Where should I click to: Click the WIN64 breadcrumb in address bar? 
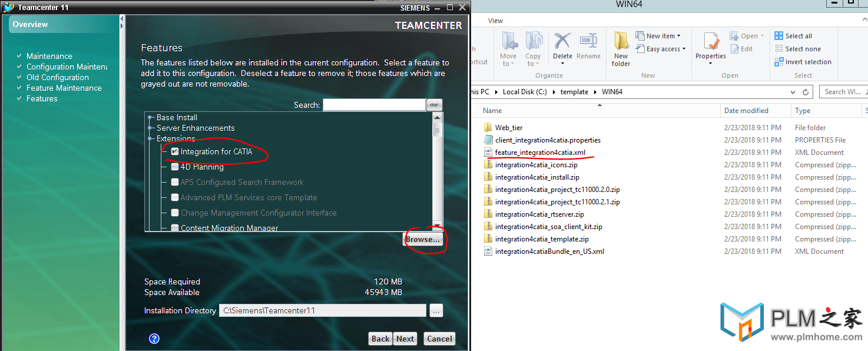click(x=612, y=92)
